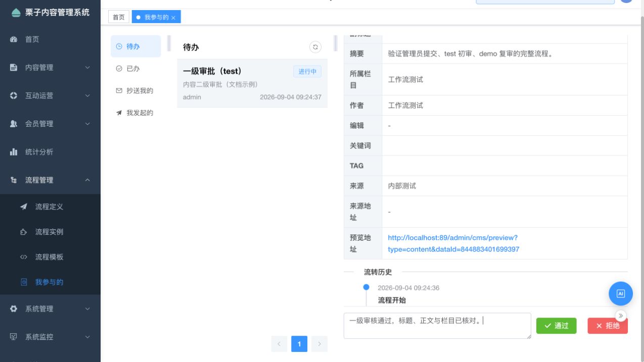This screenshot has height=362, width=644.
Task: Click the 流程管理 flow icon
Action: click(x=14, y=180)
